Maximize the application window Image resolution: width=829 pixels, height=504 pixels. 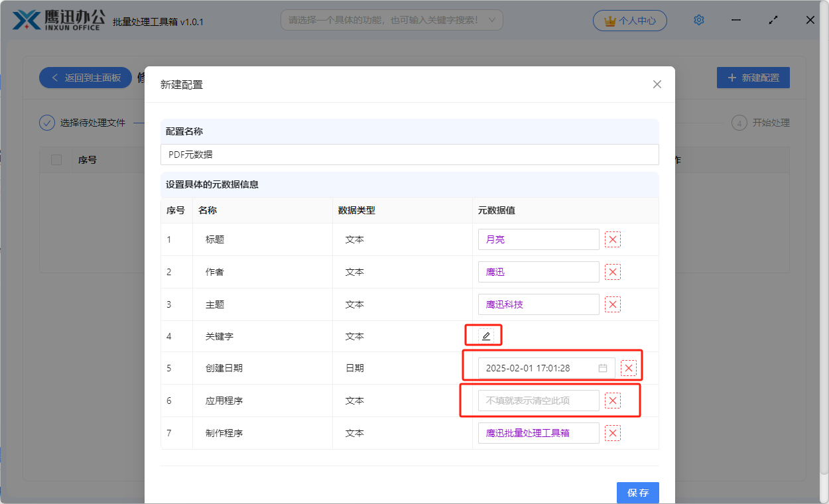point(773,20)
